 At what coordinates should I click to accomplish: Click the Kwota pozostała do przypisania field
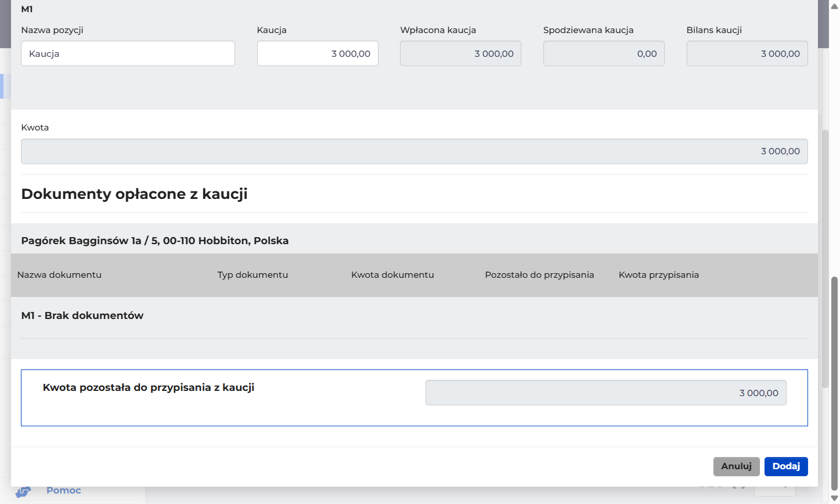tap(606, 393)
